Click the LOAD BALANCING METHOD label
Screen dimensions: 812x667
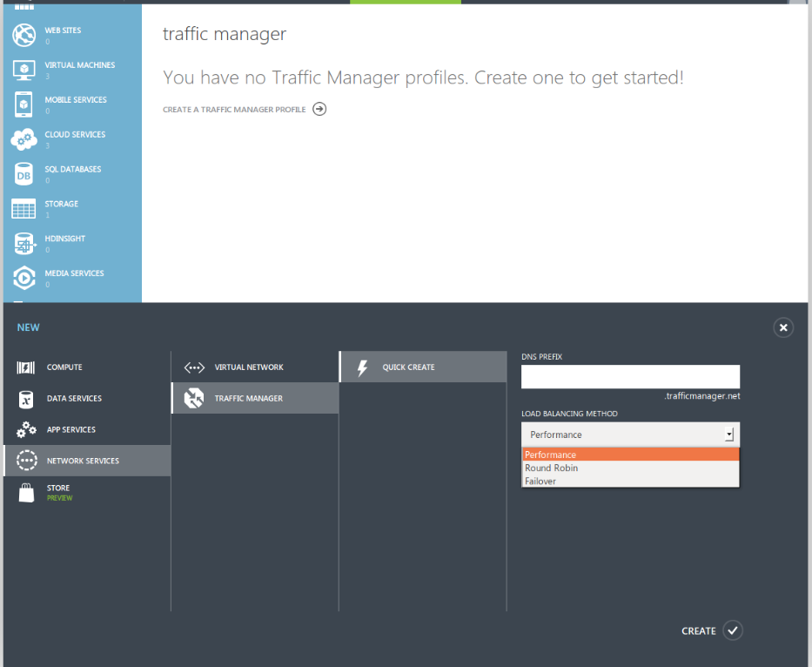570,414
